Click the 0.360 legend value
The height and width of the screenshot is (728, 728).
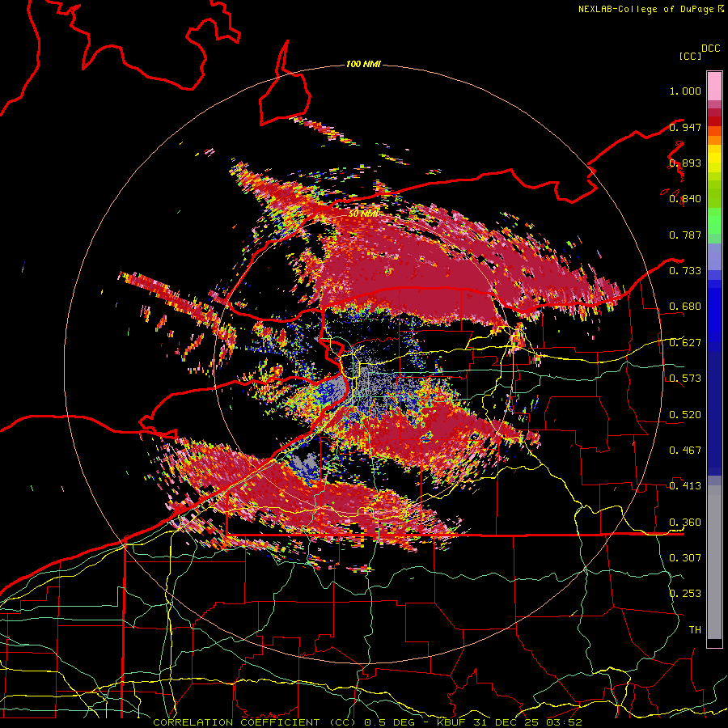pyautogui.click(x=685, y=523)
